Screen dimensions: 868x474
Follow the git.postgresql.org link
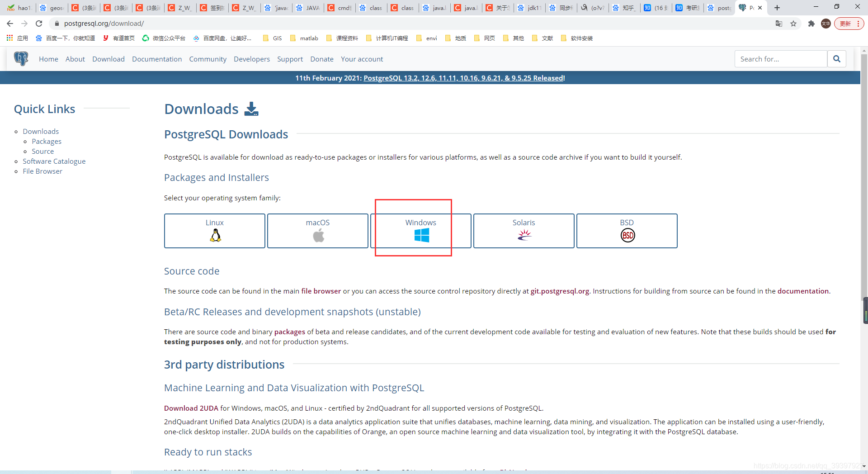(x=560, y=291)
